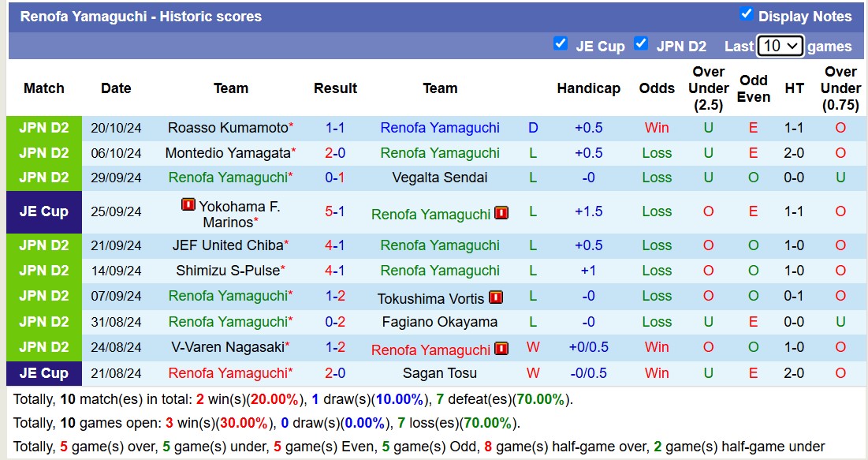This screenshot has width=868, height=460.
Task: Click the Date column header
Action: pyautogui.click(x=116, y=88)
